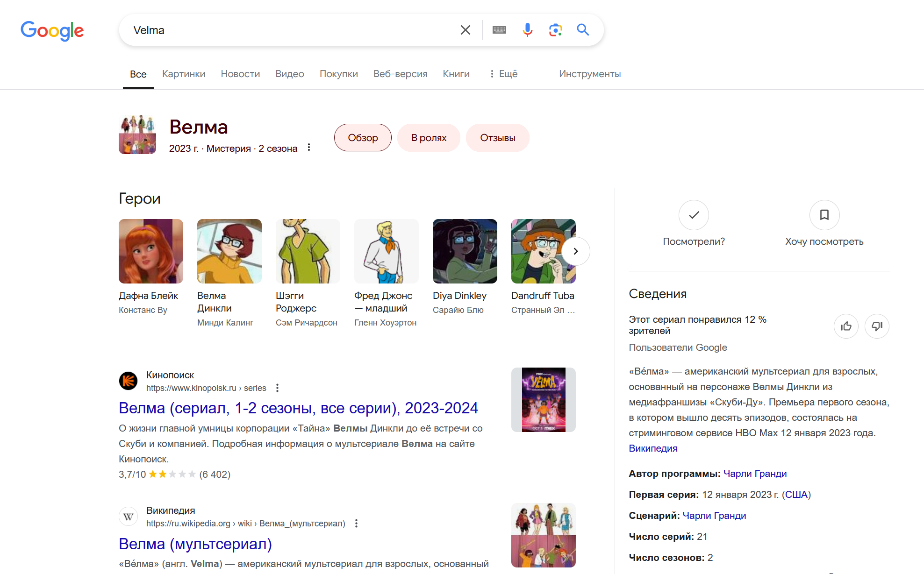
Task: Start voice search with microphone icon
Action: point(527,30)
